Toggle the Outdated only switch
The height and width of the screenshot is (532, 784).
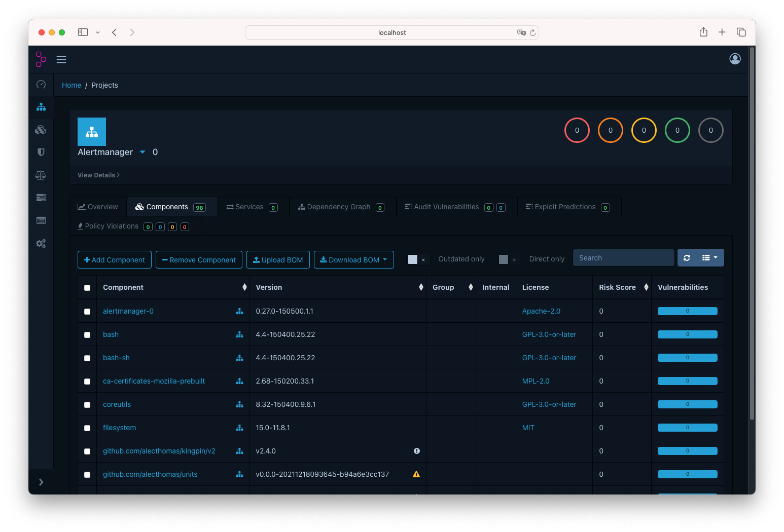419,259
